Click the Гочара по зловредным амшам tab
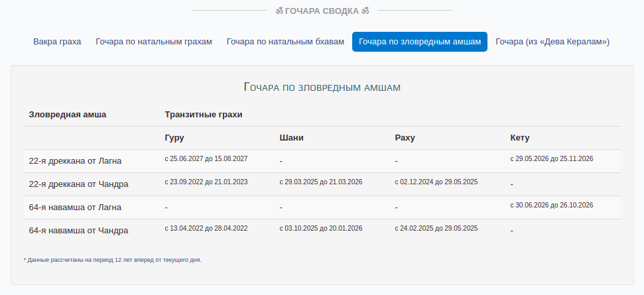The image size is (644, 295). tap(420, 42)
